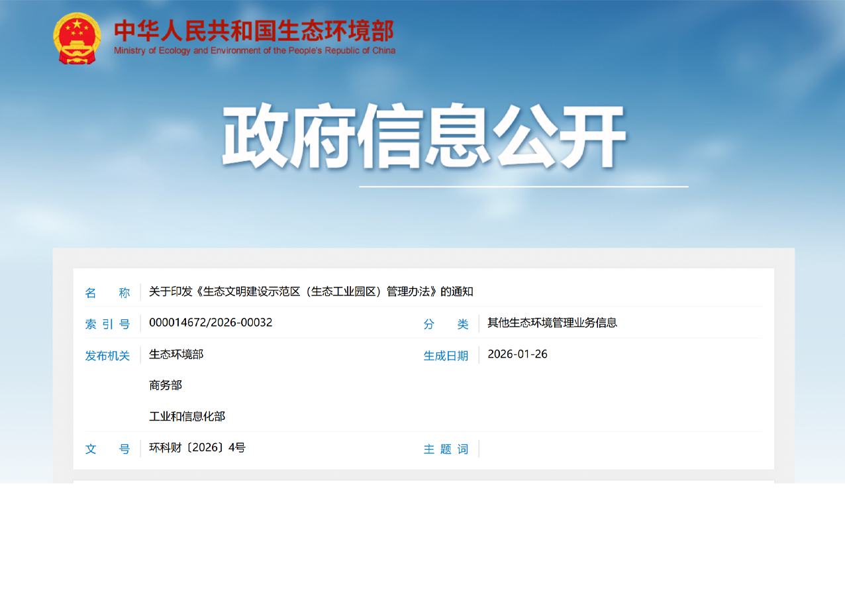
Task: Click the document title about 生态工业园区 管理办法
Action: tap(311, 291)
